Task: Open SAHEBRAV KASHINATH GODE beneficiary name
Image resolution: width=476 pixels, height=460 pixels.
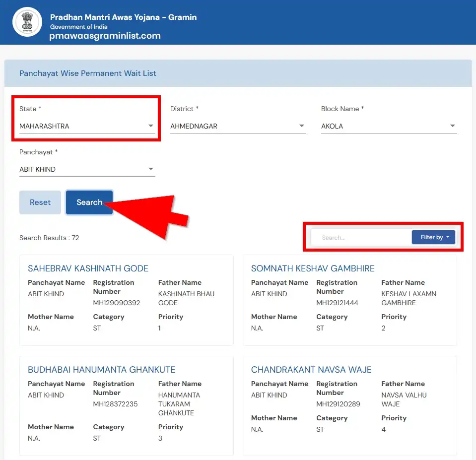Action: click(x=88, y=268)
